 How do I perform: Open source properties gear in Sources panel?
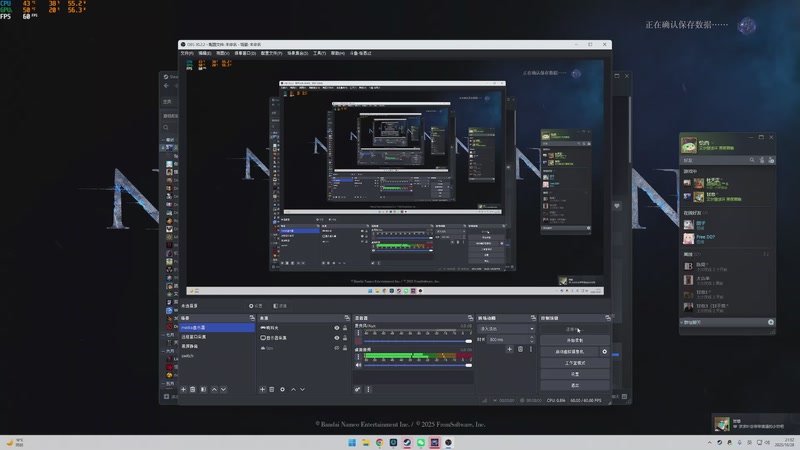[x=283, y=389]
